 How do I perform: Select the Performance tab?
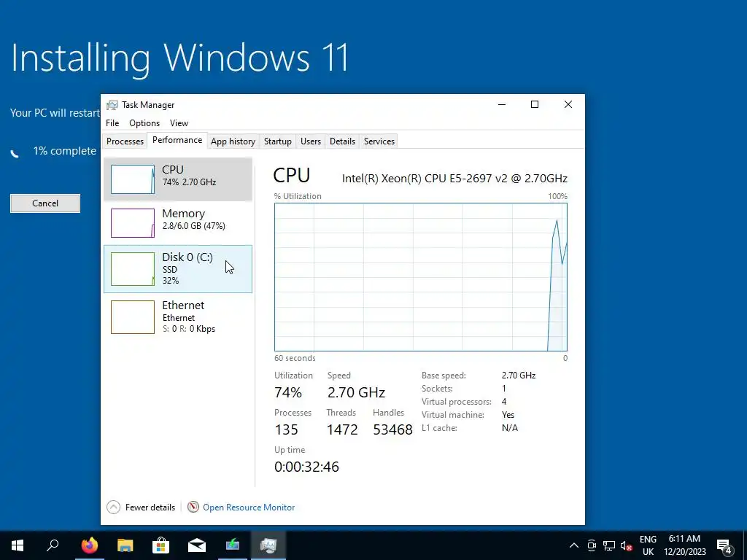pos(177,140)
